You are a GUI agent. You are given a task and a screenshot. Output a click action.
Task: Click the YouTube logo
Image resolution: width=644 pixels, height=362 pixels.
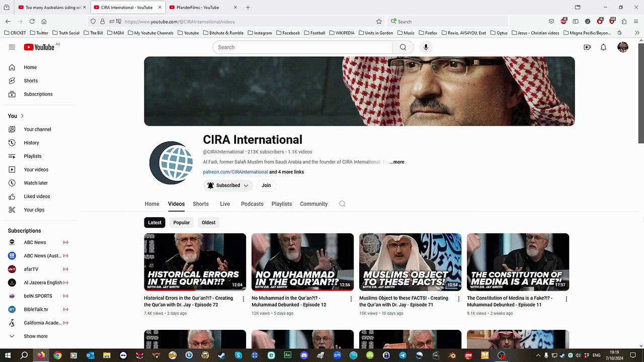pyautogui.click(x=39, y=47)
